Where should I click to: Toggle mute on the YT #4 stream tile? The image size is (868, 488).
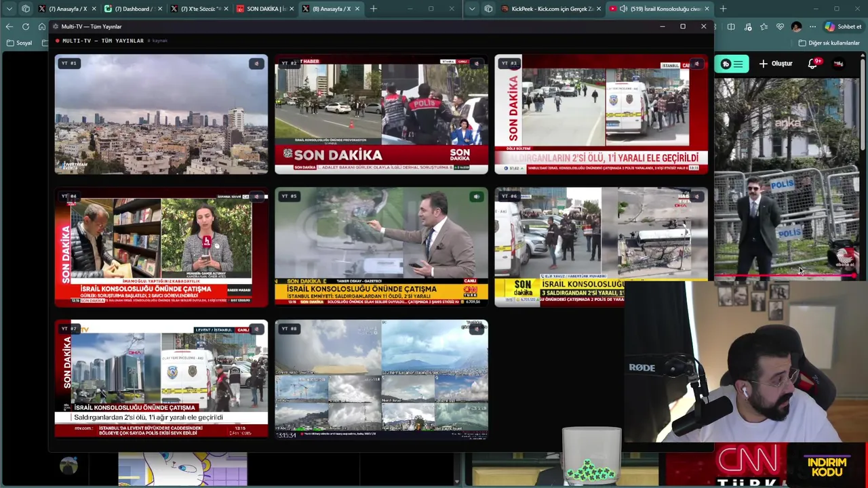point(256,197)
